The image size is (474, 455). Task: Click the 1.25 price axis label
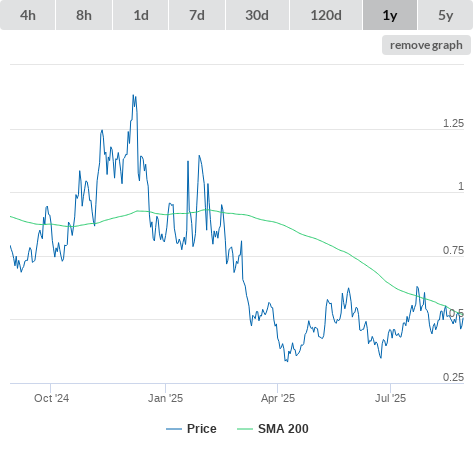click(453, 123)
